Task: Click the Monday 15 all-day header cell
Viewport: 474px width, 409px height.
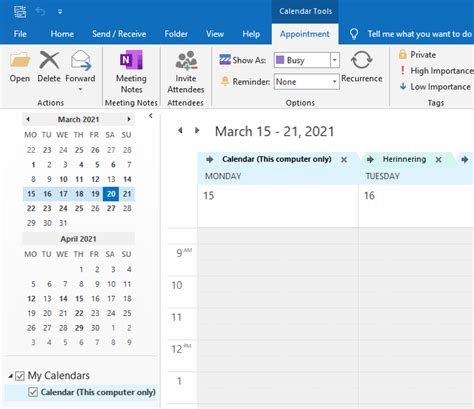Action: pos(278,206)
